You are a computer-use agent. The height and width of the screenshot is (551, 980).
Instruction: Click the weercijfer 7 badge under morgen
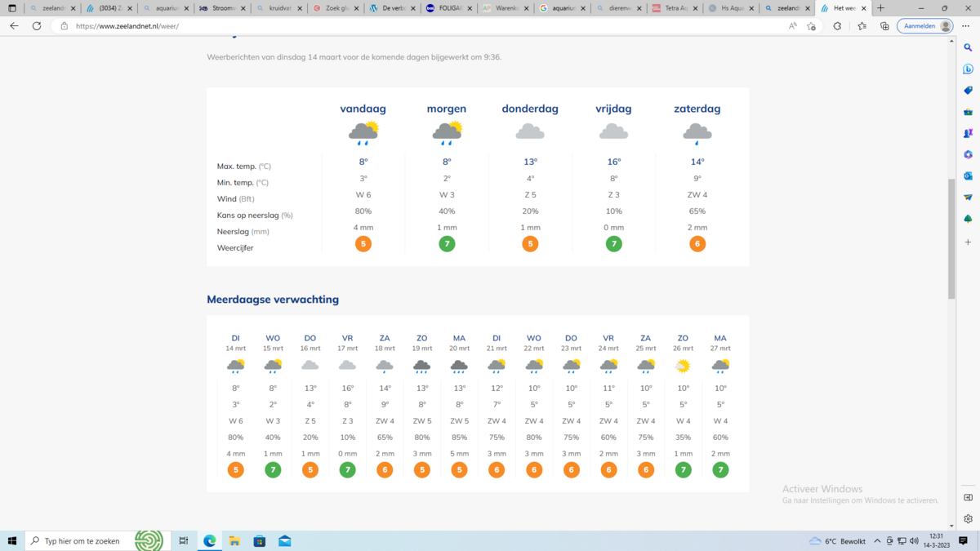[447, 243]
